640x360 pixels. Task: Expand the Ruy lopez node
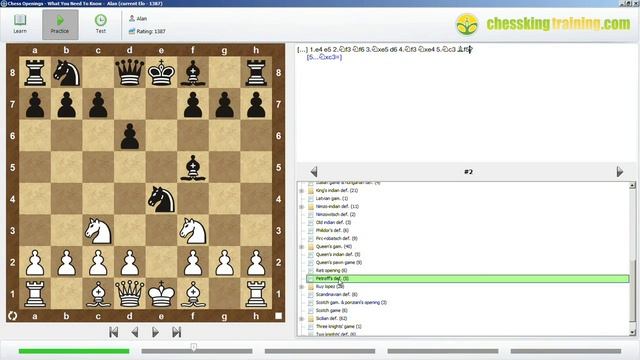[x=302, y=287]
